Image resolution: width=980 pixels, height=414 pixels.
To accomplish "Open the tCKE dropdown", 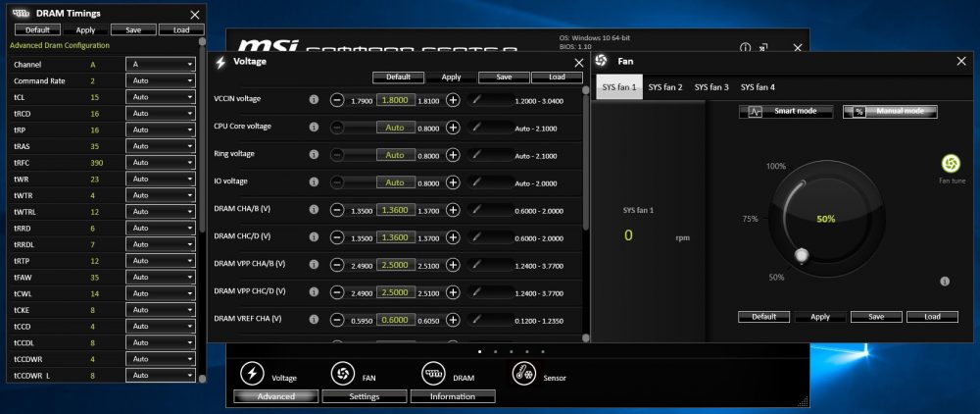I will tap(161, 310).
